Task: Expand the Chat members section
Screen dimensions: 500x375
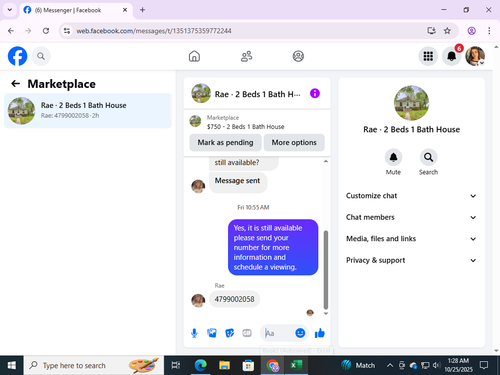Action: (x=411, y=217)
